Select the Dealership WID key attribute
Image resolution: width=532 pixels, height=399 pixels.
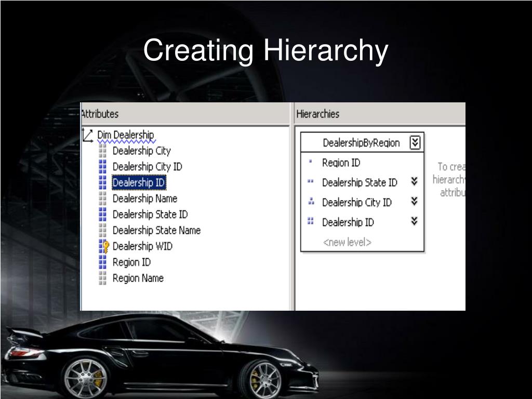[x=142, y=246]
